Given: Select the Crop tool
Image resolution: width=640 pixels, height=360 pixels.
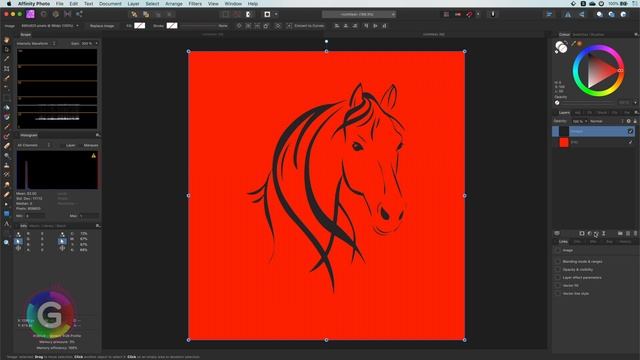Looking at the screenshot, I should [x=7, y=69].
